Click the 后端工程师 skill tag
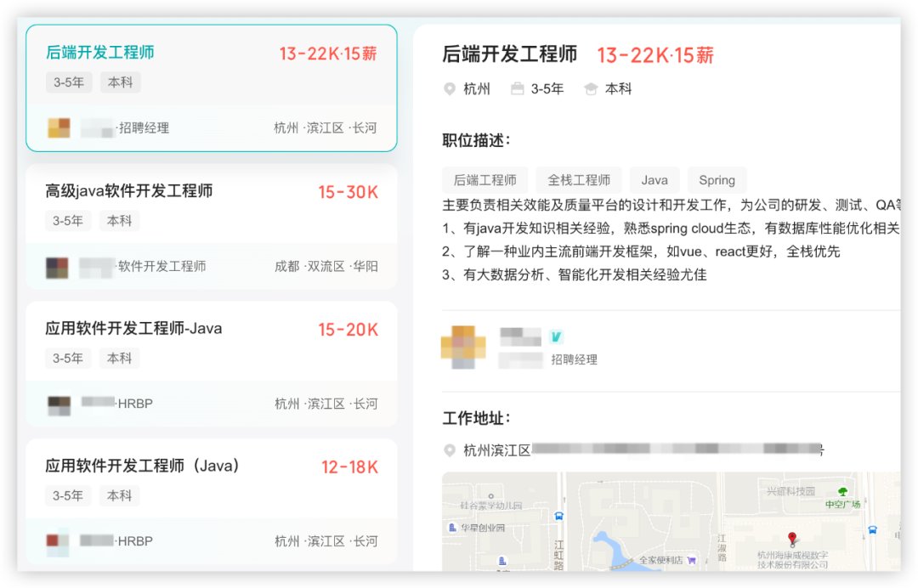Image resolution: width=918 pixels, height=588 pixels. pyautogui.click(x=484, y=180)
